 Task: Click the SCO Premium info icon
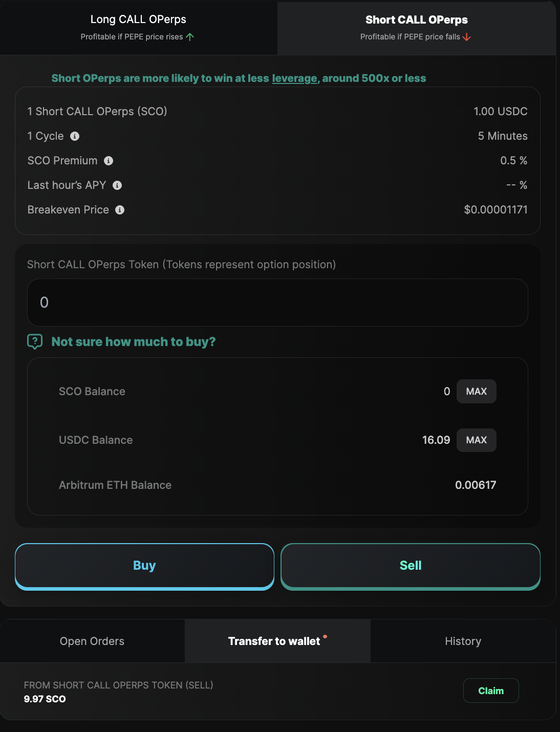[109, 161]
